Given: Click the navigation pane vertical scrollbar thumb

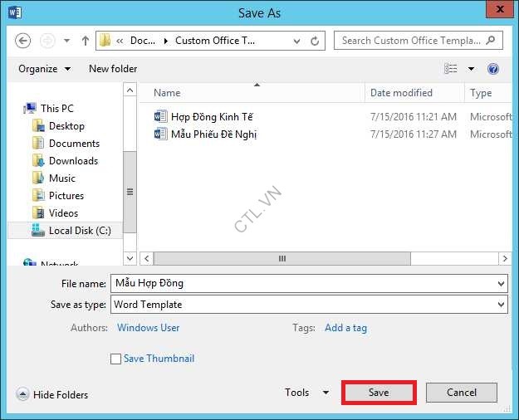Looking at the screenshot, I should 130,192.
